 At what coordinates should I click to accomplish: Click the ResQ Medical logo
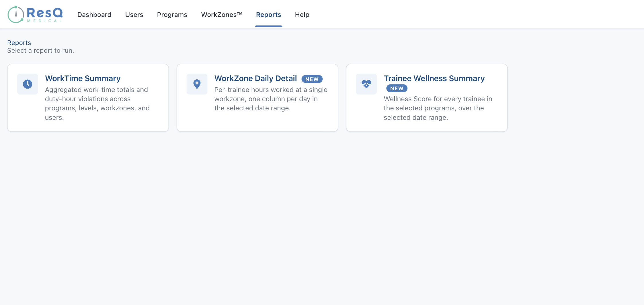tap(35, 14)
